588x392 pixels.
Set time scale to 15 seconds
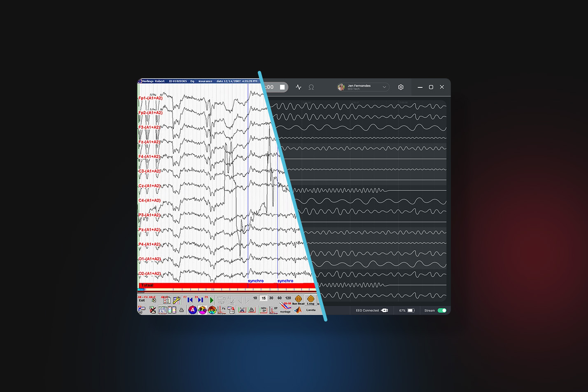coord(264,298)
